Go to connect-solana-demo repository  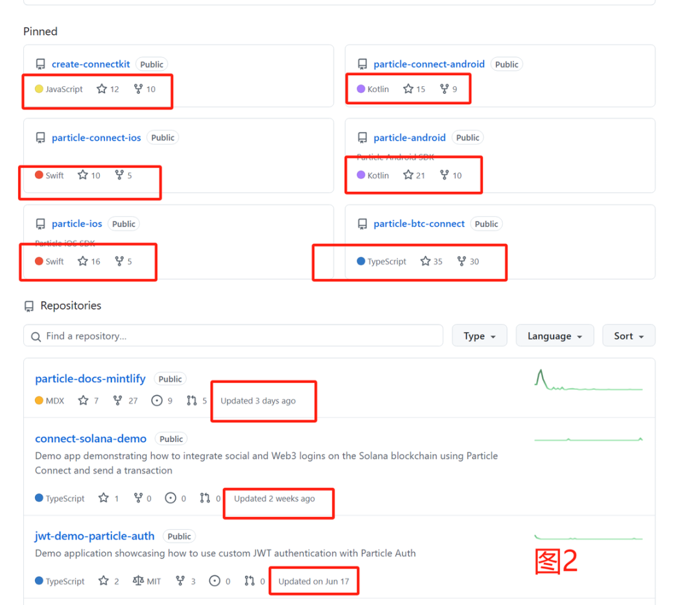point(91,439)
